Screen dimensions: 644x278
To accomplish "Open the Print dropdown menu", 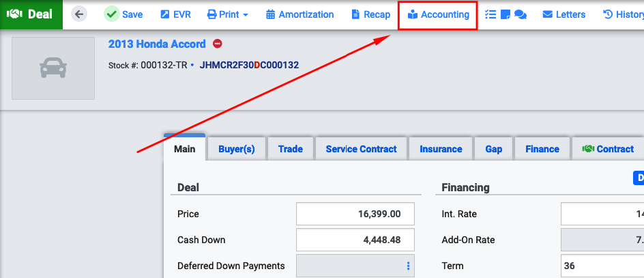I will [x=228, y=14].
